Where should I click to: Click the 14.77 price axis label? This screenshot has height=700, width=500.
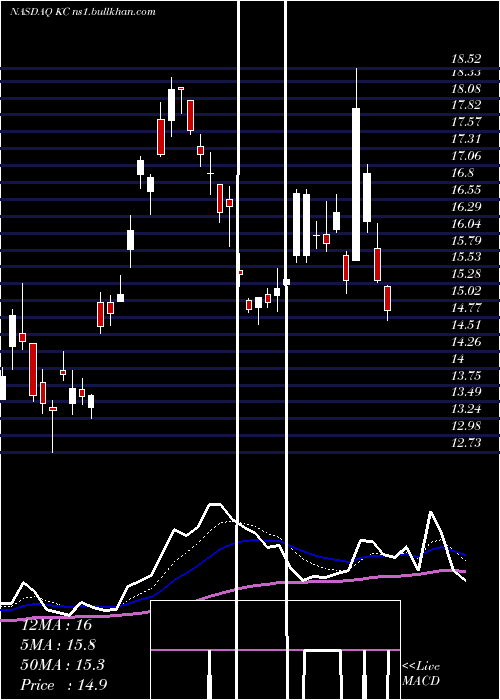tap(466, 308)
